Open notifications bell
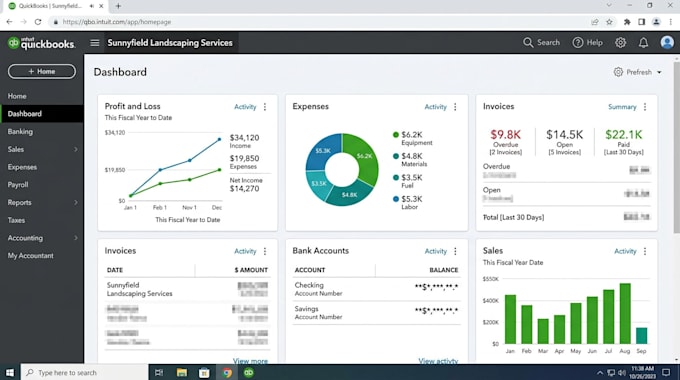 (644, 43)
